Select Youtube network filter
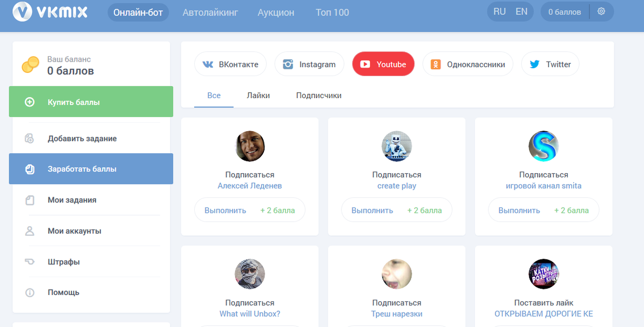Screen dimensions: 644x327 (x=383, y=64)
